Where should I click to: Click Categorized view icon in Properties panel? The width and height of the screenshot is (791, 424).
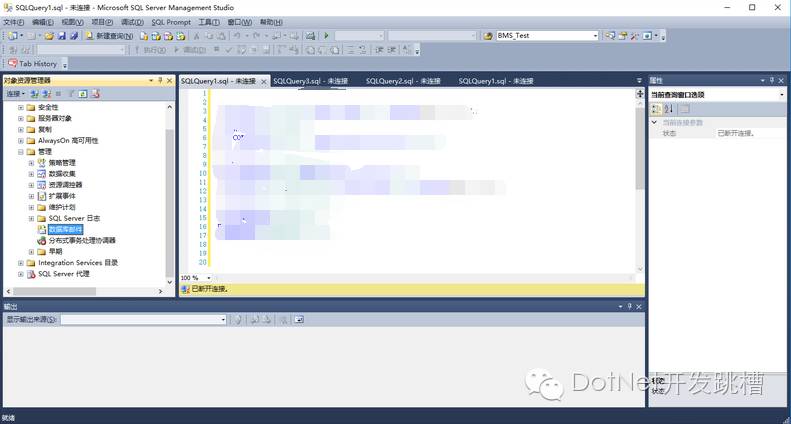click(x=656, y=109)
